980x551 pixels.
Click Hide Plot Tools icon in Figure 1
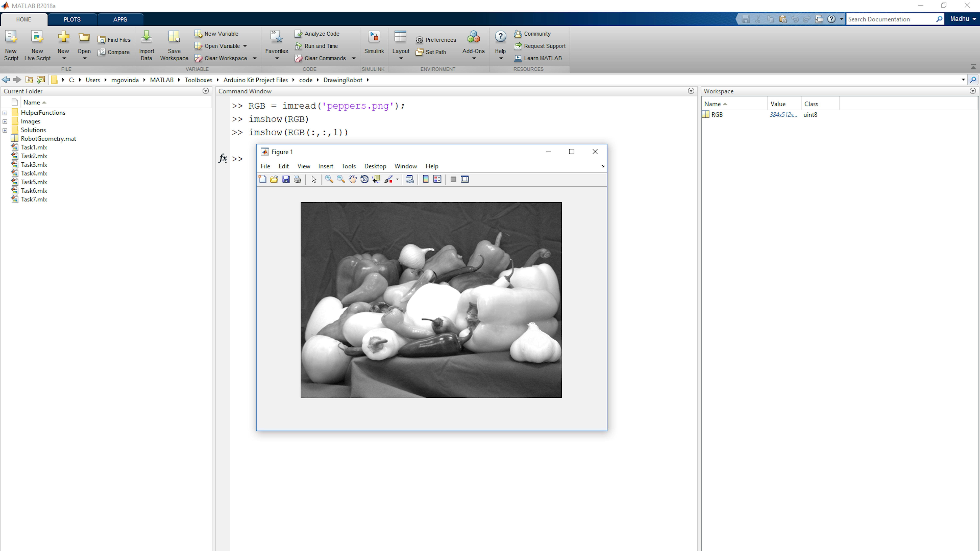(453, 179)
